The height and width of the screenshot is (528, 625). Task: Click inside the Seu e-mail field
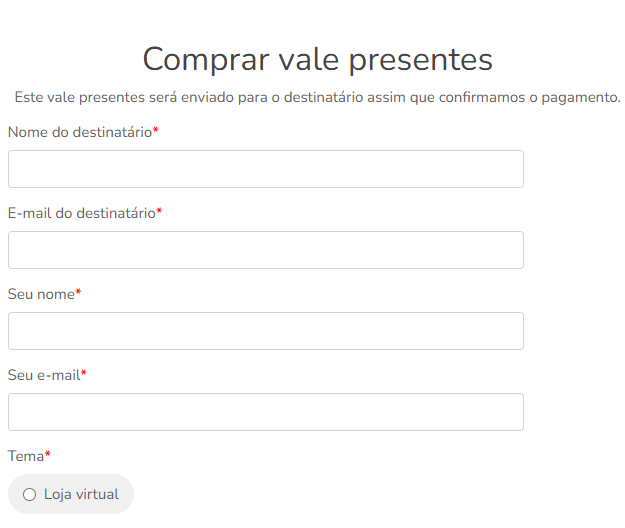click(266, 412)
